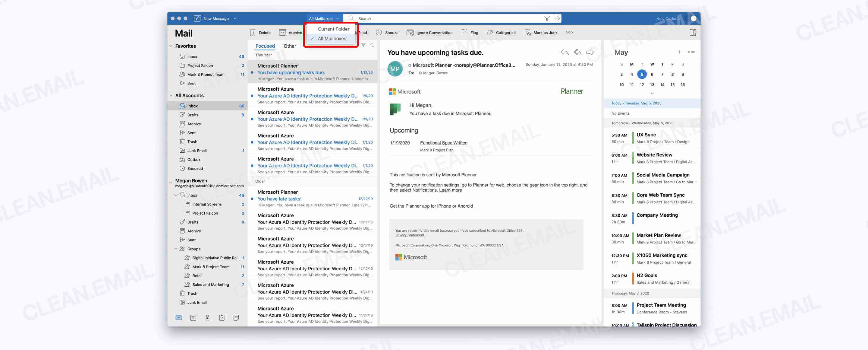Expand the mini calendar in May

tap(652, 94)
